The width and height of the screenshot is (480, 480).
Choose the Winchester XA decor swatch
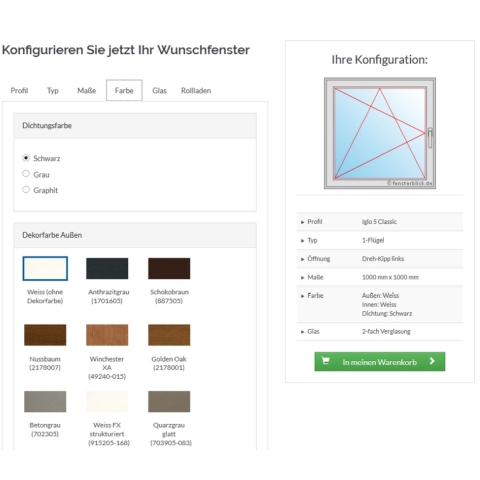107,335
